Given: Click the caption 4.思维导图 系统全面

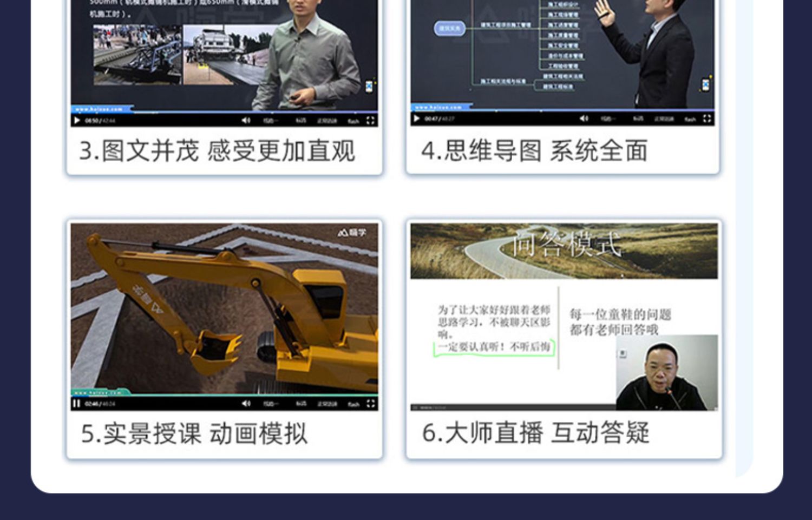Looking at the screenshot, I should tap(534, 150).
